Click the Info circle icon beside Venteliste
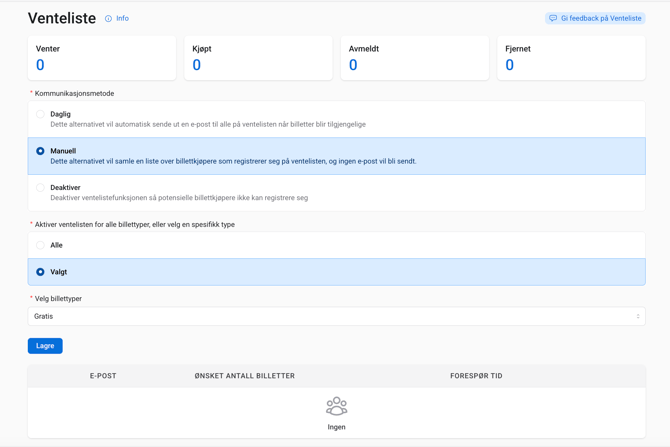 point(109,18)
